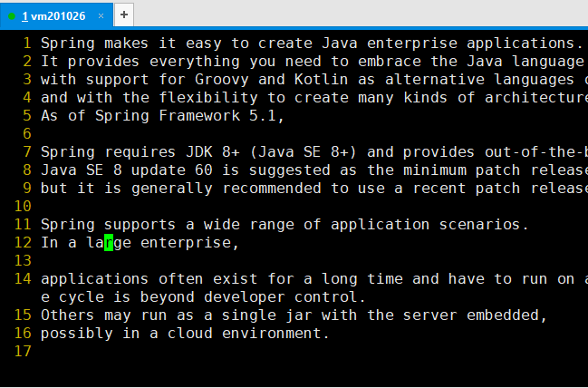
Task: Click line number 10 in the gutter
Action: pyautogui.click(x=23, y=206)
